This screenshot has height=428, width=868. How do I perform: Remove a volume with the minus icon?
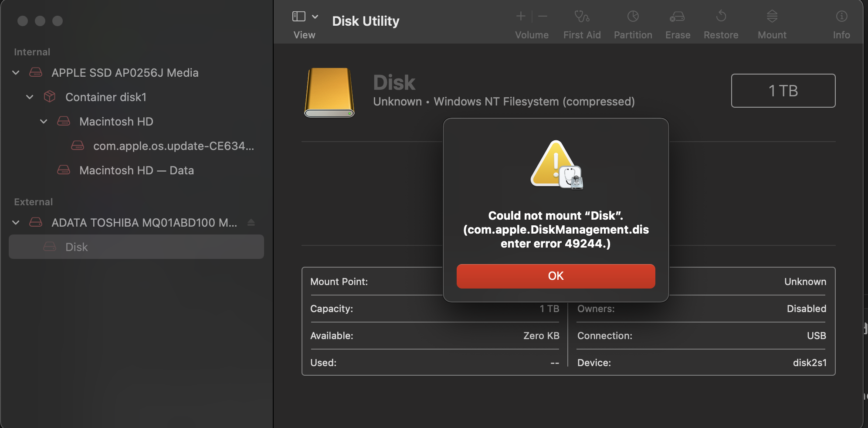542,17
